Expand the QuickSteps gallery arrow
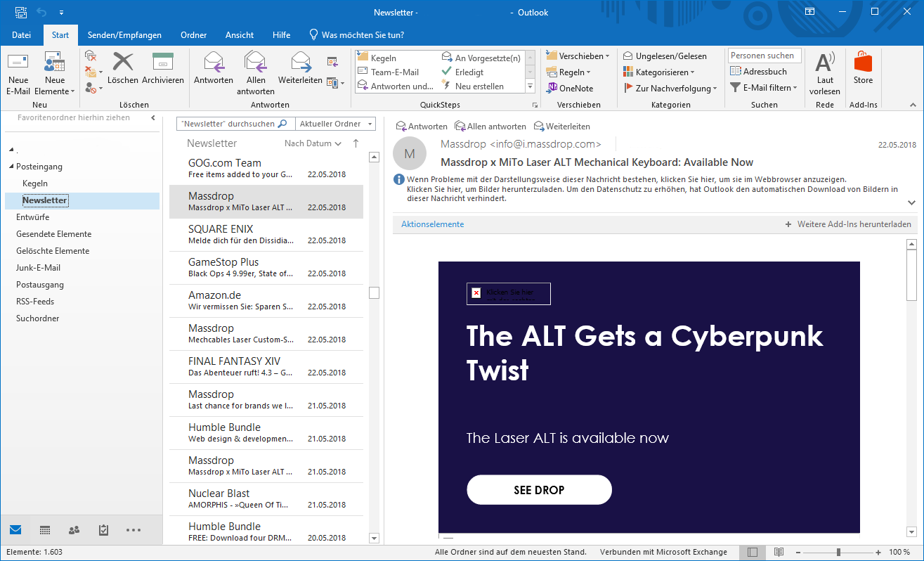The image size is (924, 561). pos(530,86)
